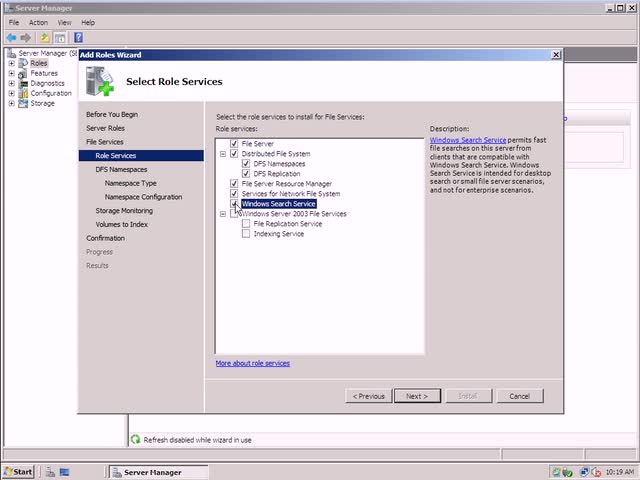
Task: Select Namespace Type wizard step
Action: click(131, 183)
